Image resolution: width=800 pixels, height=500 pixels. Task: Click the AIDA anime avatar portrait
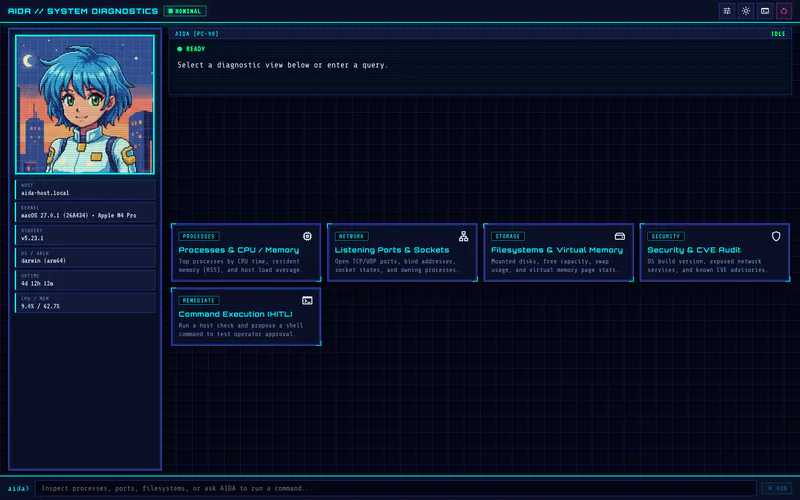[x=85, y=105]
